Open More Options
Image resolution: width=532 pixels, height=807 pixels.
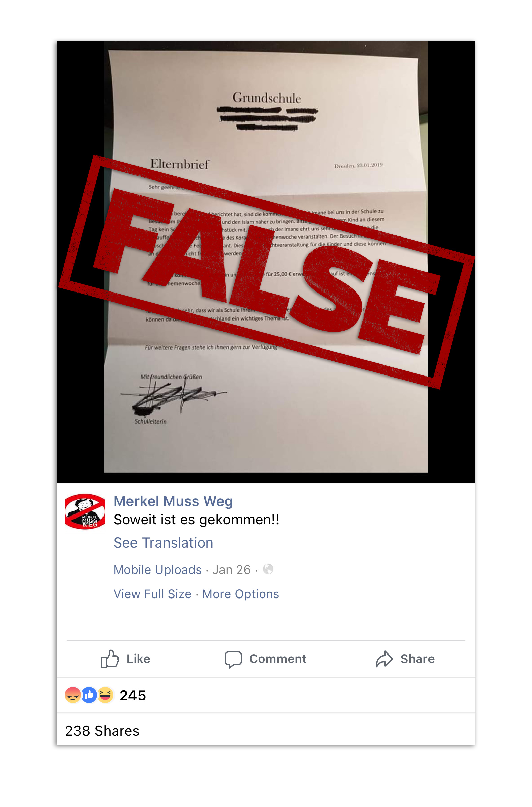[241, 594]
